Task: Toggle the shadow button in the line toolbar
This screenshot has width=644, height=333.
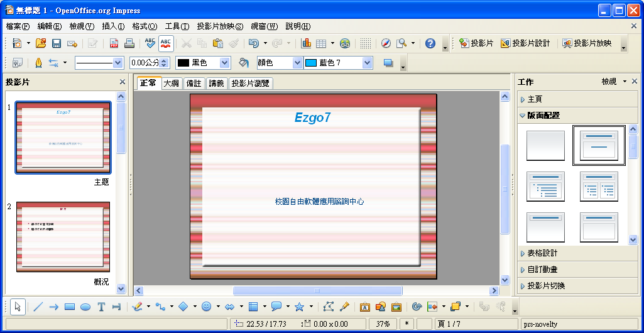Action: [388, 63]
